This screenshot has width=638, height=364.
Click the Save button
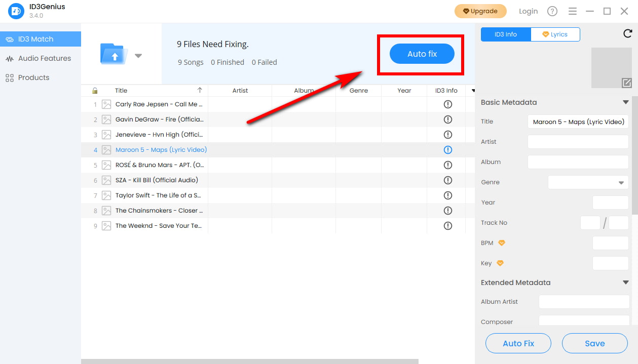click(x=594, y=343)
